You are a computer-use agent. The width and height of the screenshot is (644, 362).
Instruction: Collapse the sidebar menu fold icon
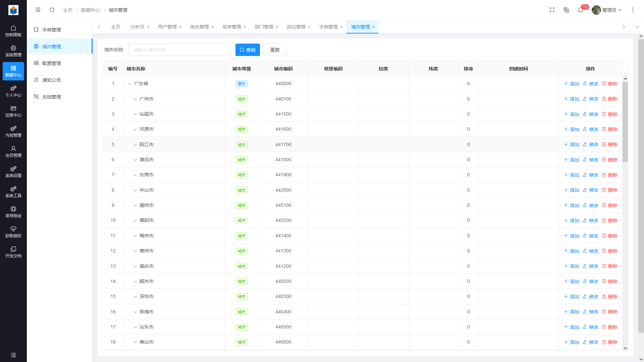pyautogui.click(x=38, y=10)
